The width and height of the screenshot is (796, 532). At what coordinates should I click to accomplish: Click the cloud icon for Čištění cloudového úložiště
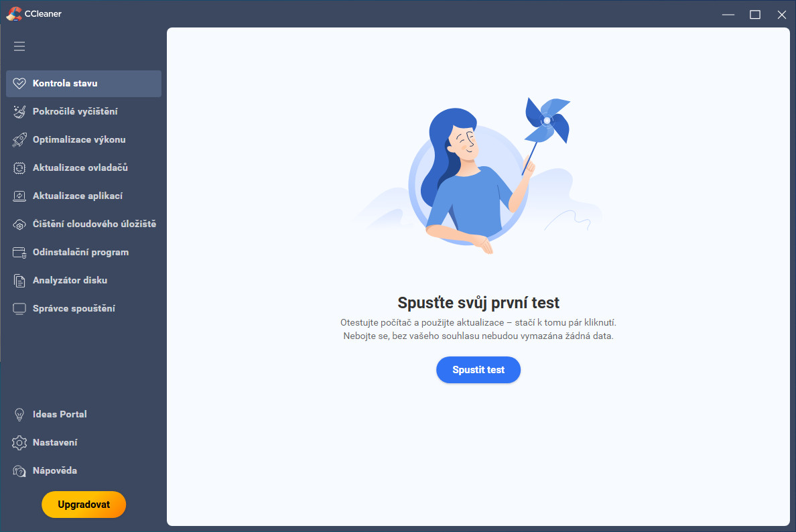click(19, 224)
